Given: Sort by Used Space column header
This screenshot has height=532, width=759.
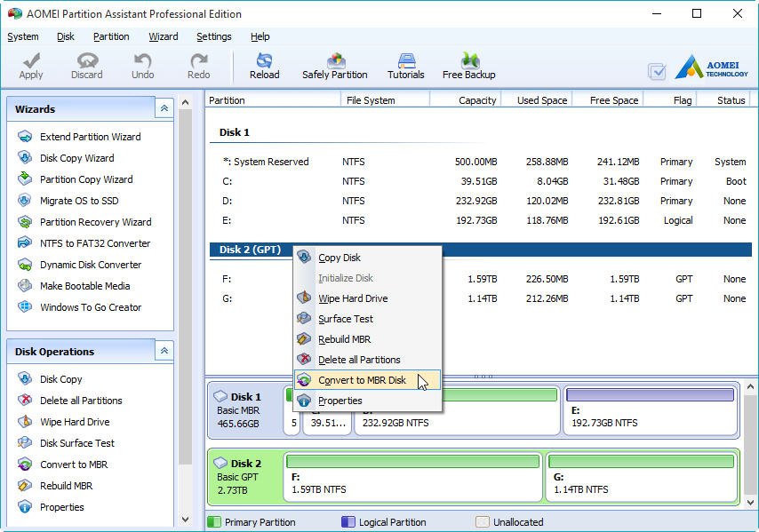Looking at the screenshot, I should pos(537,100).
